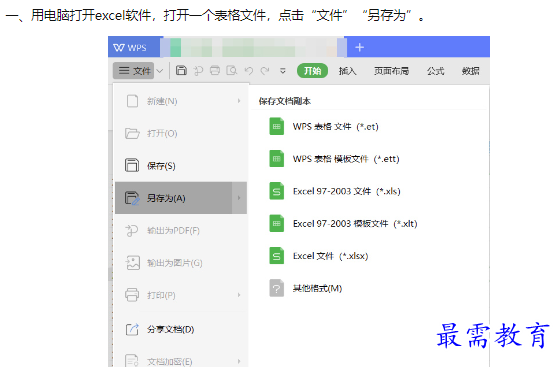Select 新建(N) menu entry

[x=181, y=101]
